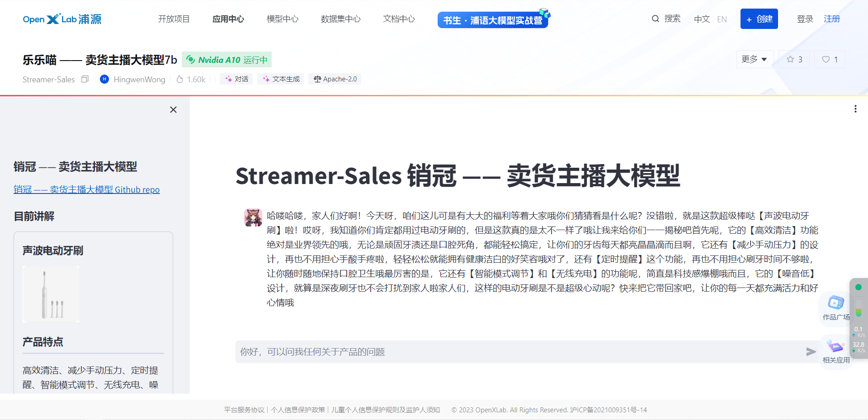
Task: Select the 文本生成 tag
Action: click(x=281, y=79)
